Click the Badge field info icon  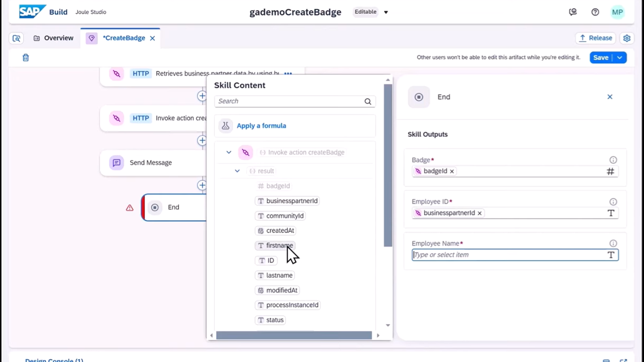tap(613, 160)
